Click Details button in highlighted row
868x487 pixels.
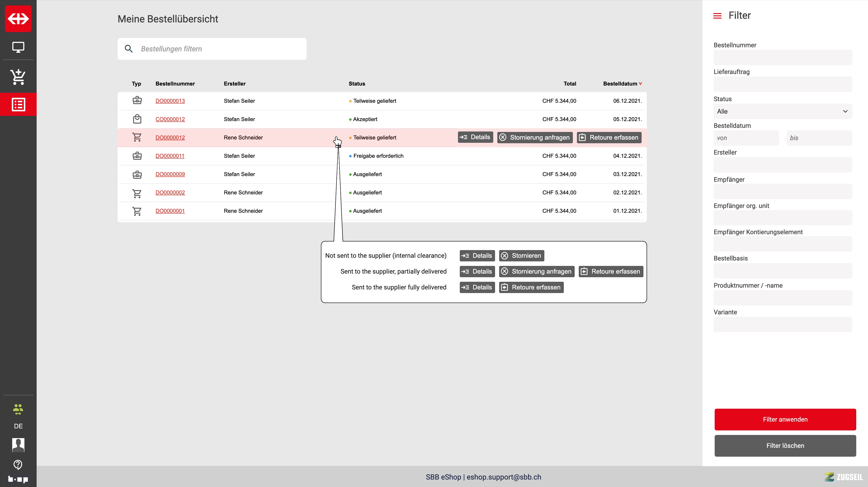[475, 137]
